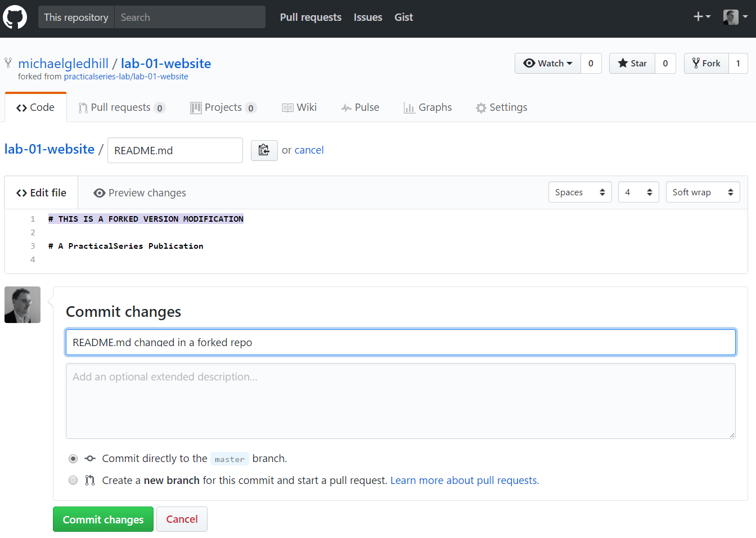Click the red Cancel button
The height and width of the screenshot is (538, 756).
182,519
